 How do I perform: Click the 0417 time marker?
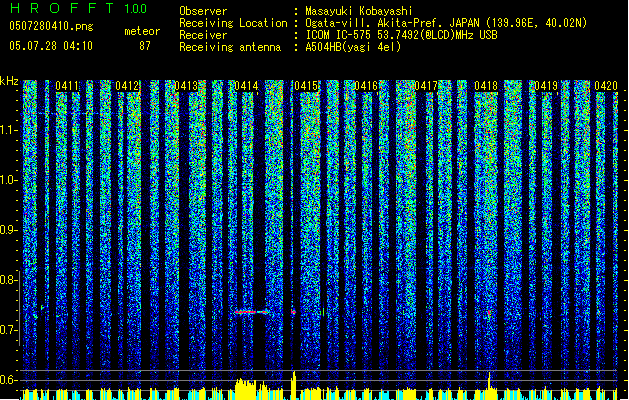[426, 86]
